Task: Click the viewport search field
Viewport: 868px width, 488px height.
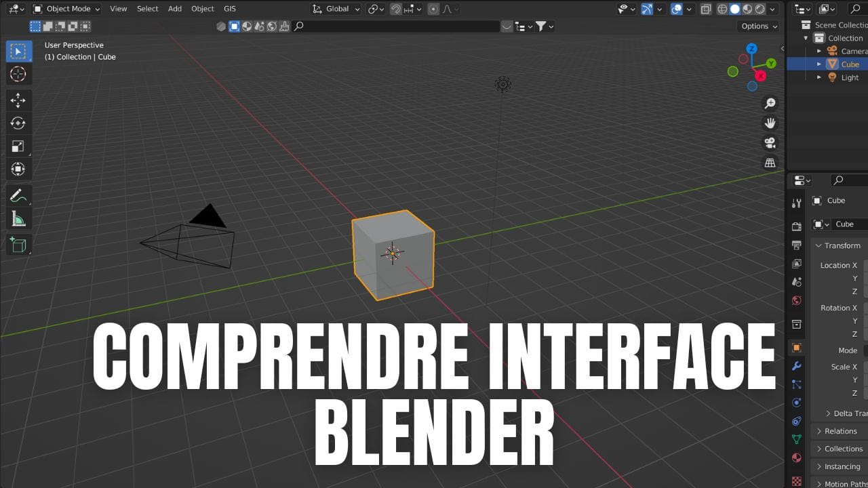Action: click(397, 26)
